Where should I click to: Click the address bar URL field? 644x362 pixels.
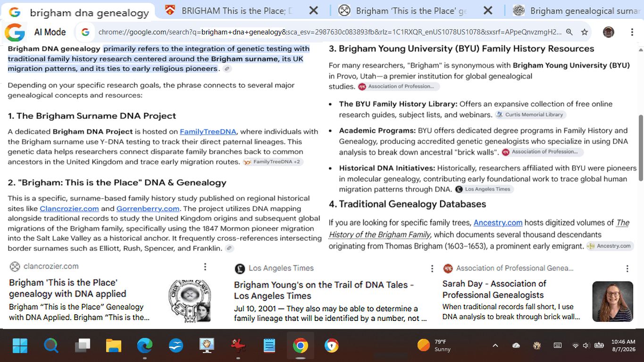coord(330,32)
